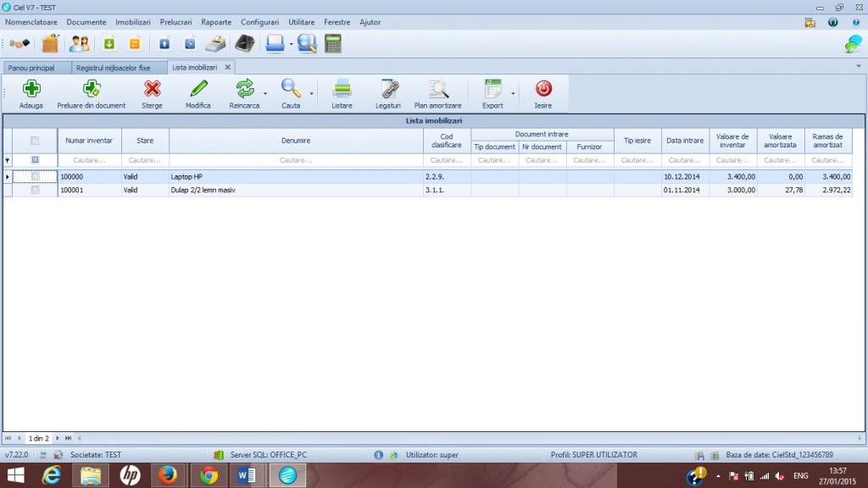
Task: Click the chat bubbles icon at top right
Action: (853, 44)
